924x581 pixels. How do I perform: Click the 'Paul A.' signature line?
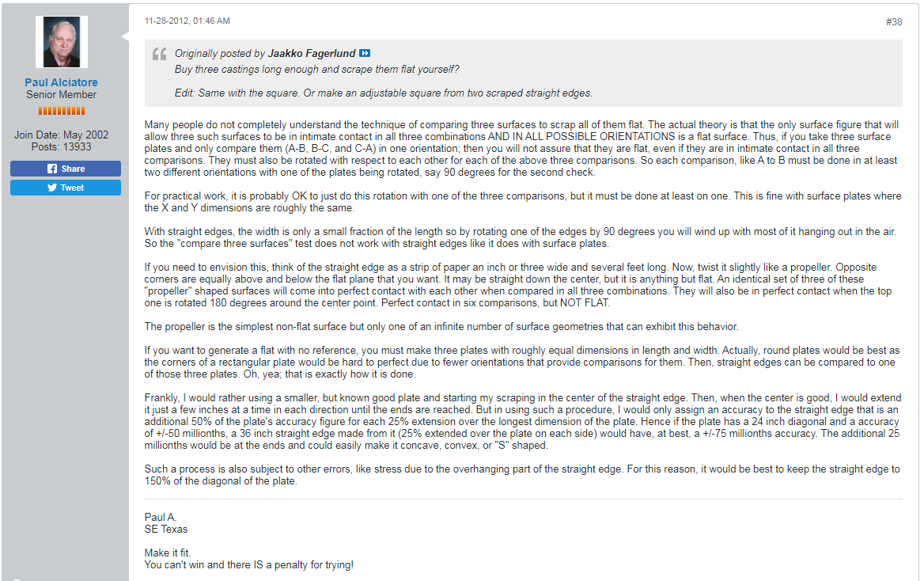pos(160,517)
